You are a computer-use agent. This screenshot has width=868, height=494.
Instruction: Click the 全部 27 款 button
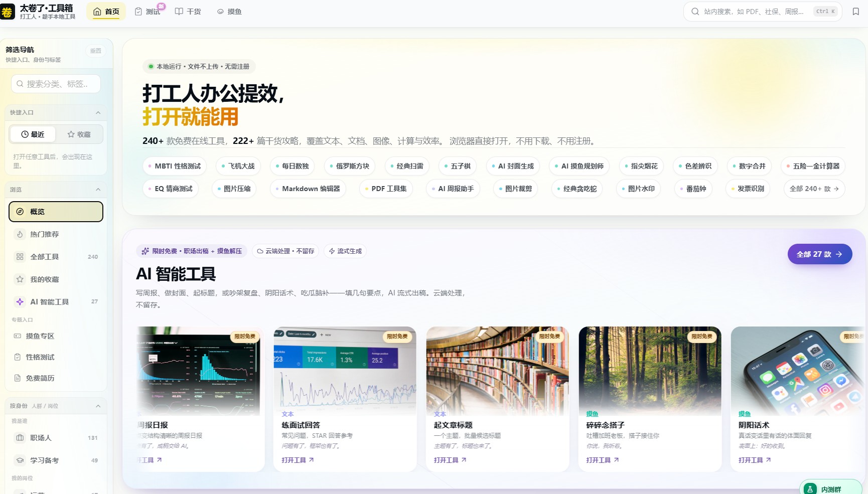[x=820, y=254]
